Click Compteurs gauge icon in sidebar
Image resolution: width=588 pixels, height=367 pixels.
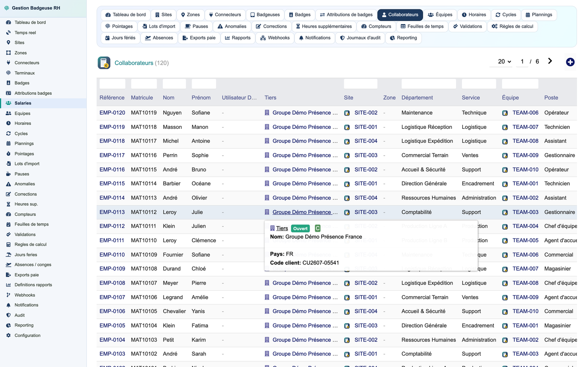[x=8, y=214]
